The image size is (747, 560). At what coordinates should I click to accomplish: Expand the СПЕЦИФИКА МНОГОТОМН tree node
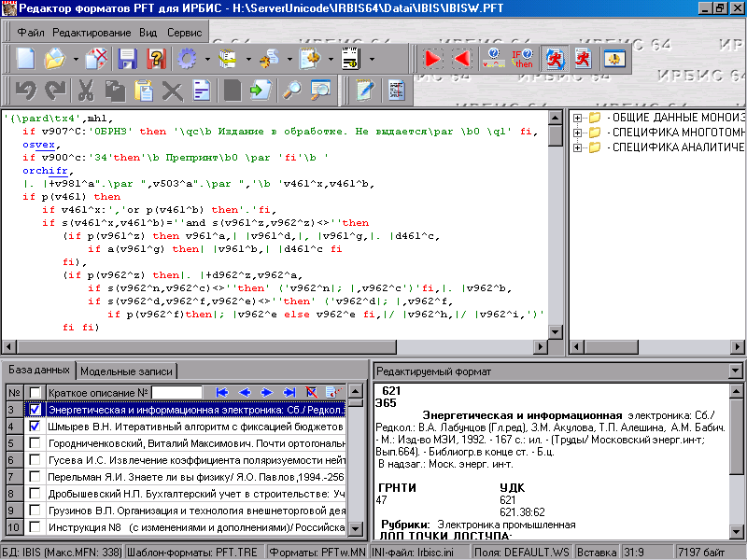pyautogui.click(x=578, y=133)
